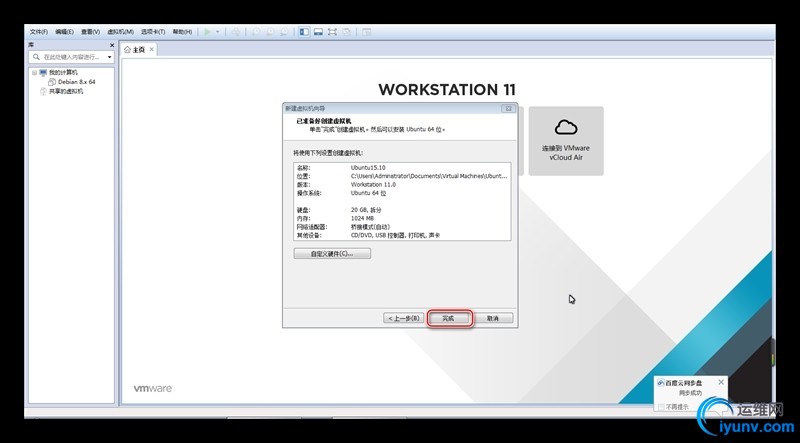Click the 位置 path value in the settings list
This screenshot has height=443, width=800.
(429, 176)
